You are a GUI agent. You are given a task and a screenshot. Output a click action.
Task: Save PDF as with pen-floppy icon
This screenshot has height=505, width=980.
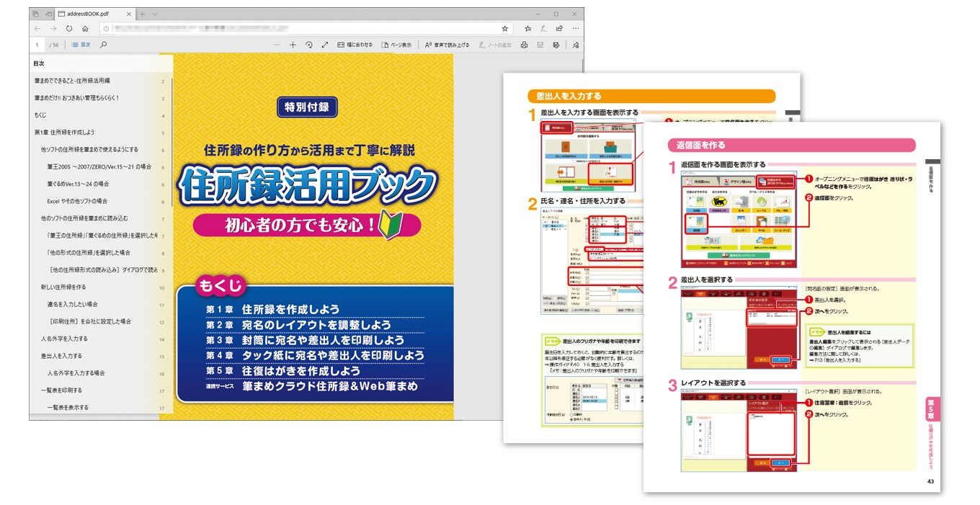[x=556, y=45]
